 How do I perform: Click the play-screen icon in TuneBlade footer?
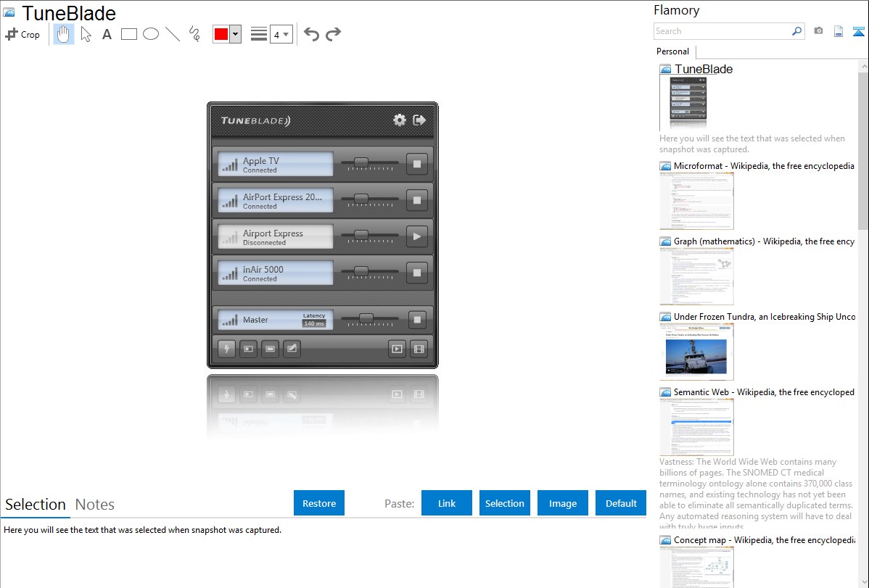coord(397,349)
